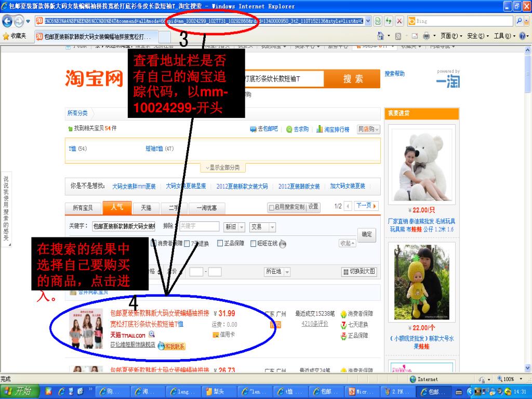Screen dimensions: 532x399
Task: Click the 确定 confirm button
Action: coord(367,234)
